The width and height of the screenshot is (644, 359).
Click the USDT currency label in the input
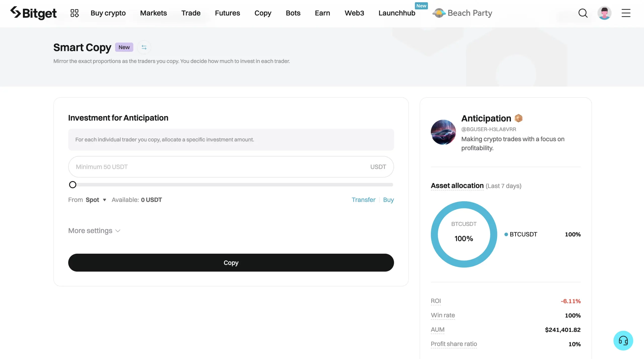point(378,167)
